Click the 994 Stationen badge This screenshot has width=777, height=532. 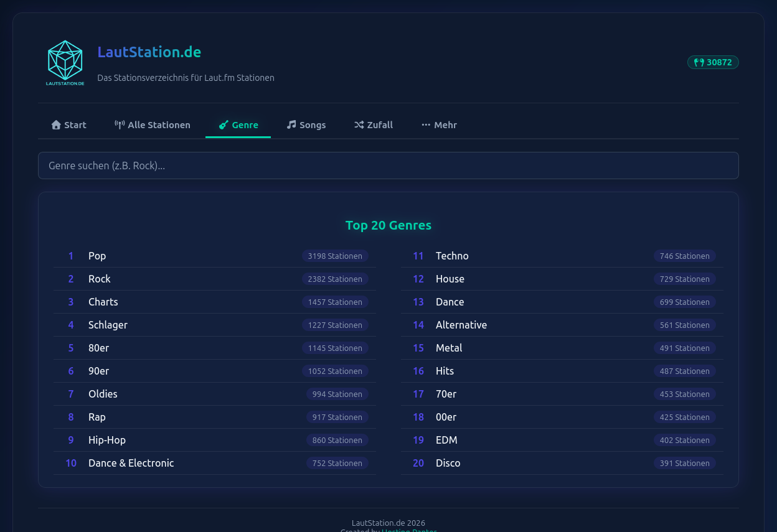tap(337, 394)
